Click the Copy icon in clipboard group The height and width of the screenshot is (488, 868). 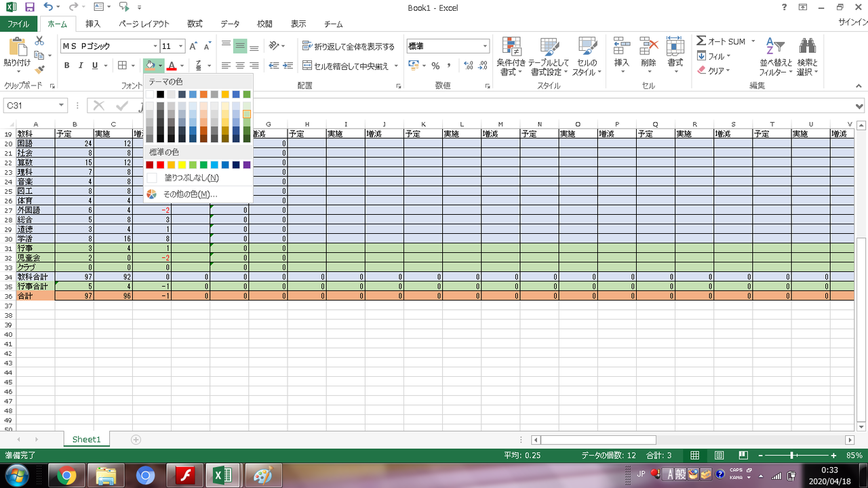39,55
